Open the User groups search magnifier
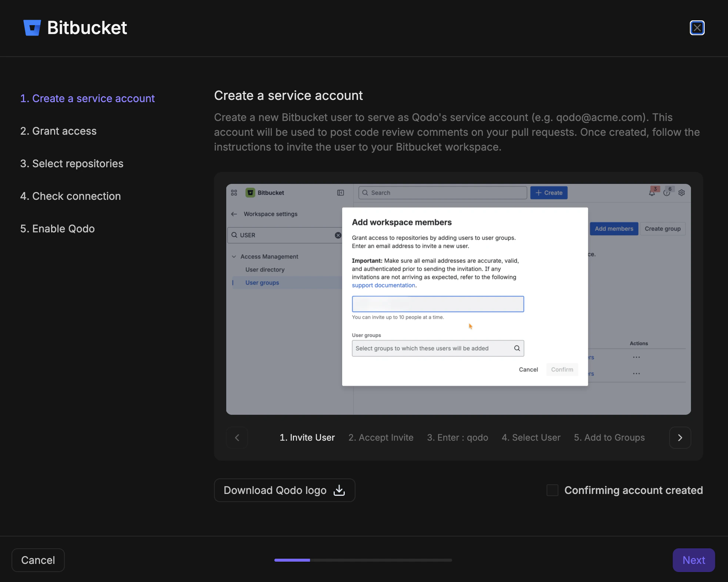This screenshot has height=582, width=728. pyautogui.click(x=516, y=348)
